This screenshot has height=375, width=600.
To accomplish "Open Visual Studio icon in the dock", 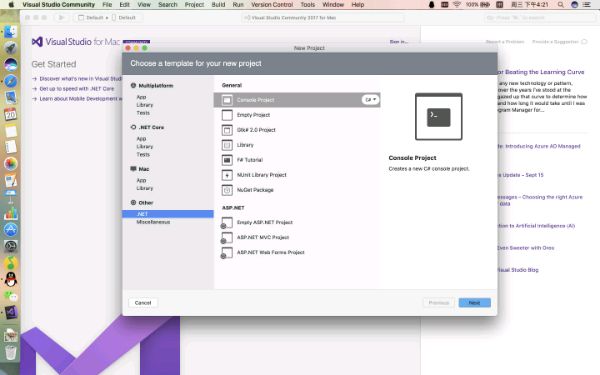I will click(11, 312).
